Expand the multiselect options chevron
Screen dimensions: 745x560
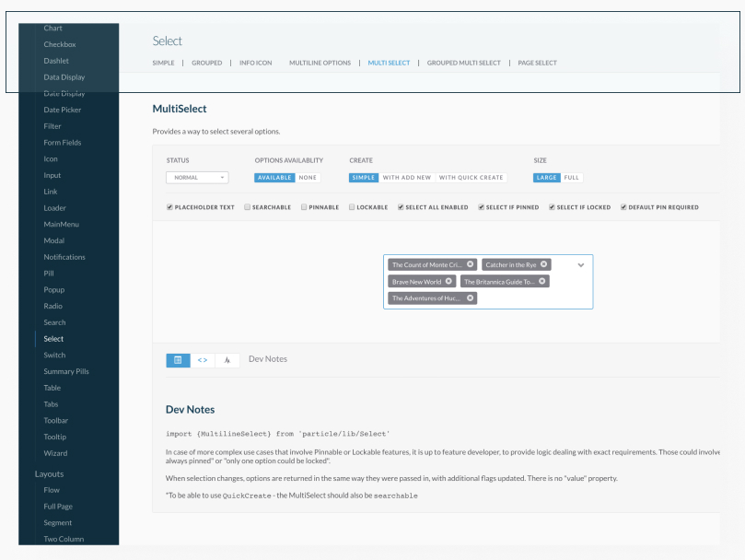click(581, 264)
